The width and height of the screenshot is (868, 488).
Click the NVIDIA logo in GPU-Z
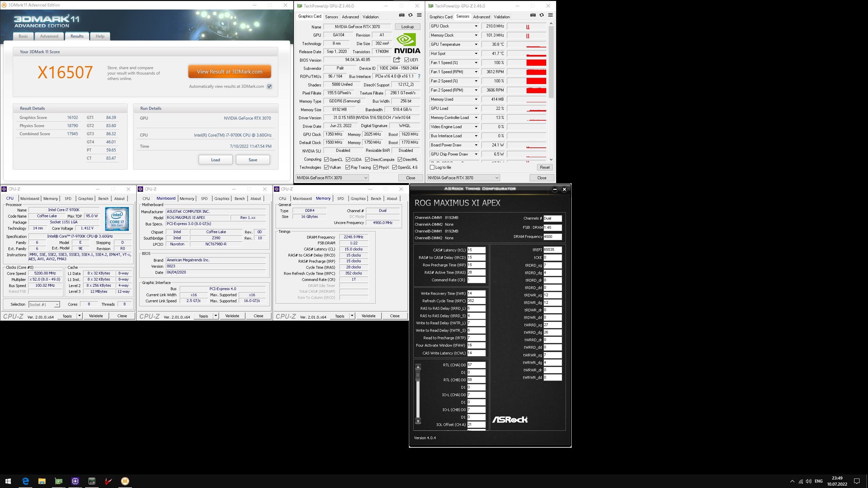pyautogui.click(x=407, y=43)
